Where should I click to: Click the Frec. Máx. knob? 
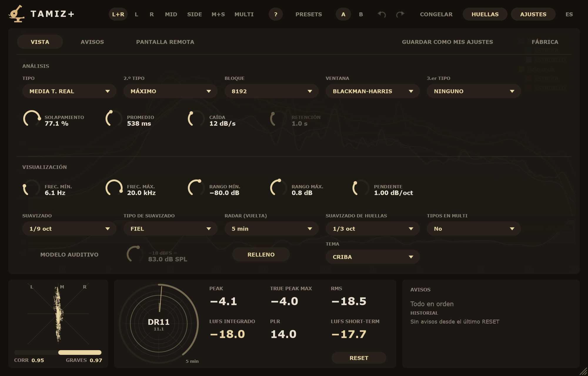pos(114,188)
